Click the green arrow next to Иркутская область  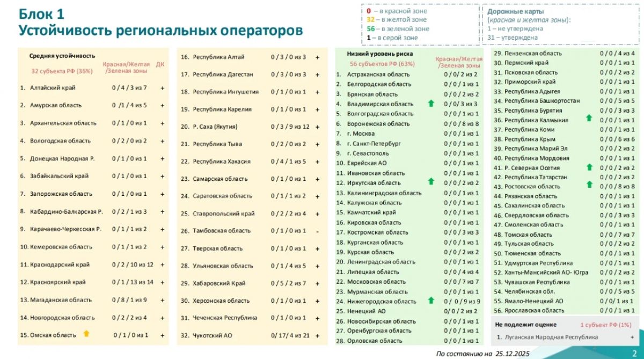click(430, 182)
